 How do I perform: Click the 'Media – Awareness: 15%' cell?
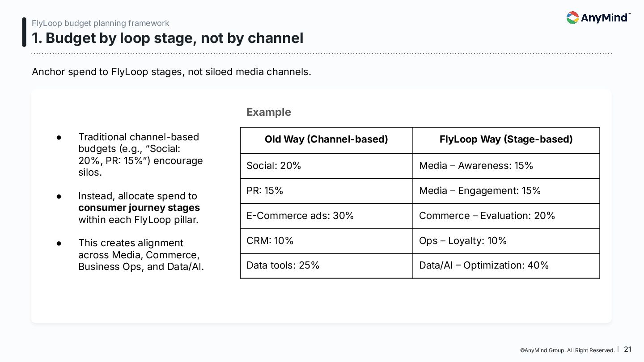(x=506, y=166)
